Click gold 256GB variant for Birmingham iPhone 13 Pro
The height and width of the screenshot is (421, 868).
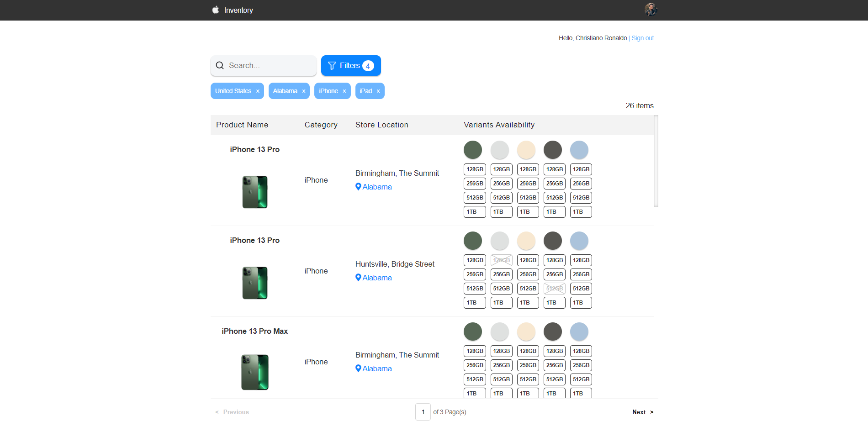point(528,184)
